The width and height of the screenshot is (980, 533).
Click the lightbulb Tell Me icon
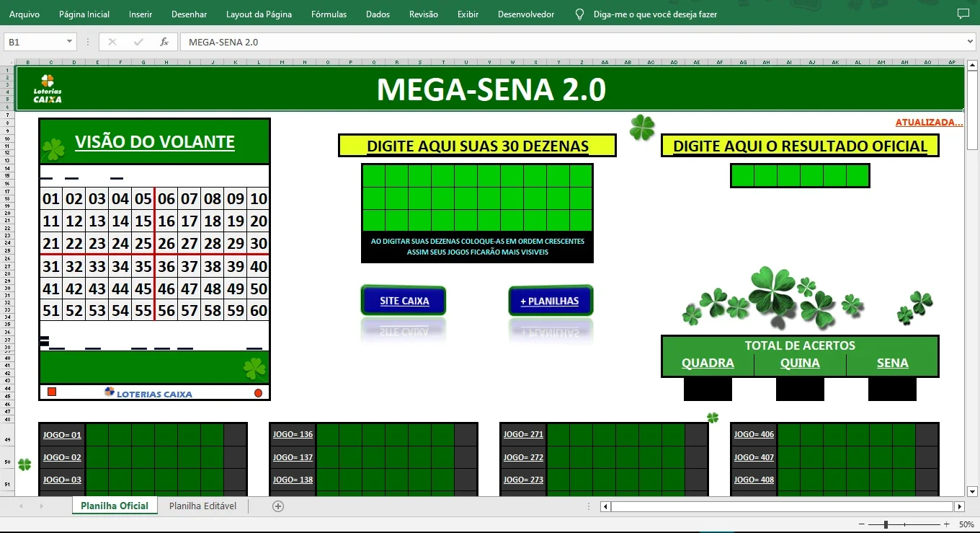(x=579, y=14)
